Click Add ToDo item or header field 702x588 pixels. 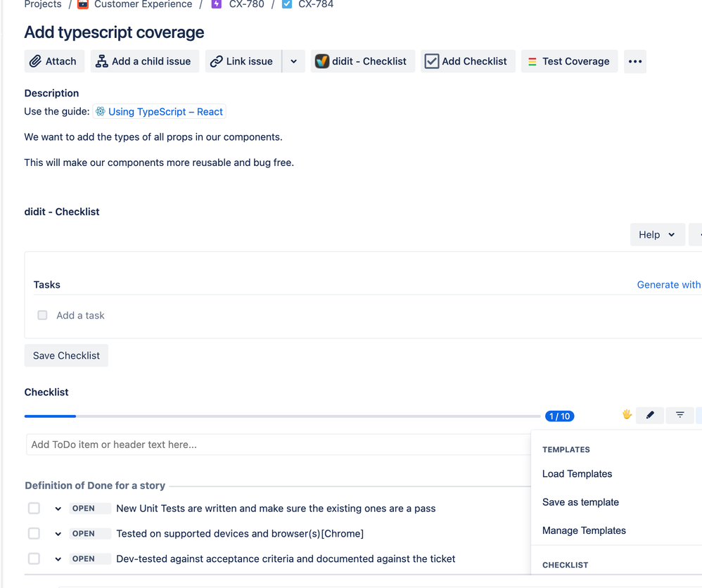coord(279,445)
